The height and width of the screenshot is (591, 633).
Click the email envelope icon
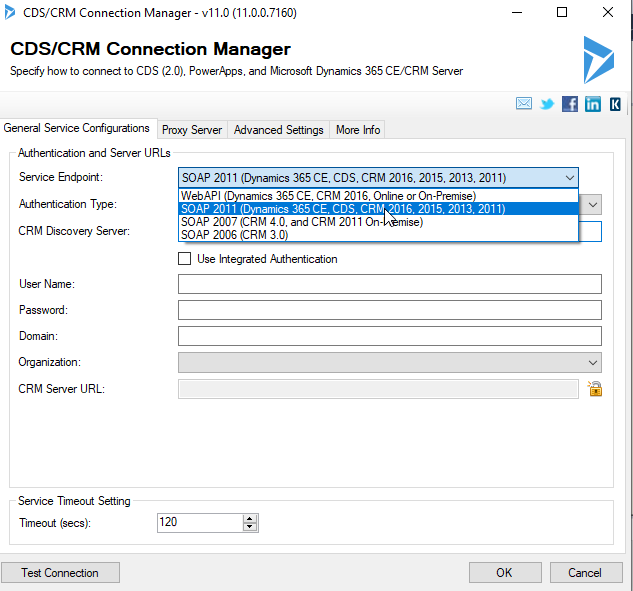click(x=524, y=104)
